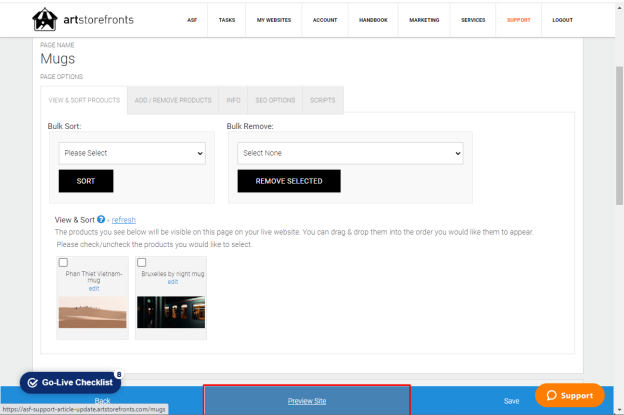Click the black SORT button
This screenshot has height=415, width=624.
[x=86, y=181]
